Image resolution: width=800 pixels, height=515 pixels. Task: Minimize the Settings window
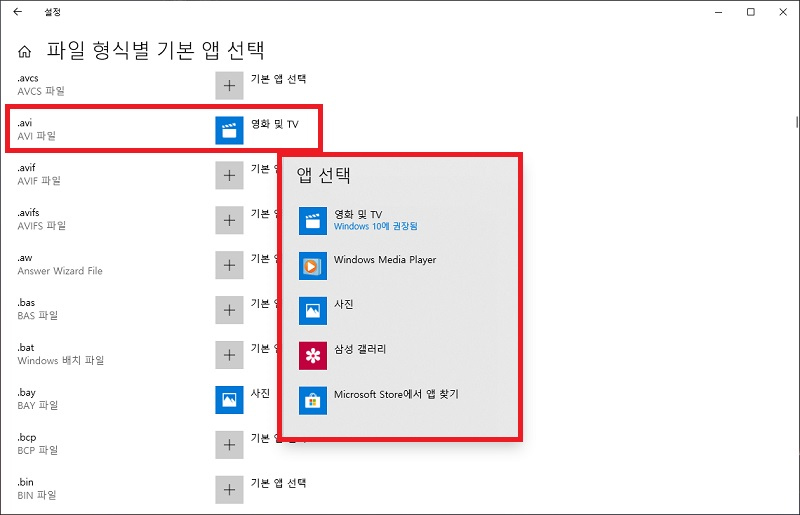click(x=718, y=12)
